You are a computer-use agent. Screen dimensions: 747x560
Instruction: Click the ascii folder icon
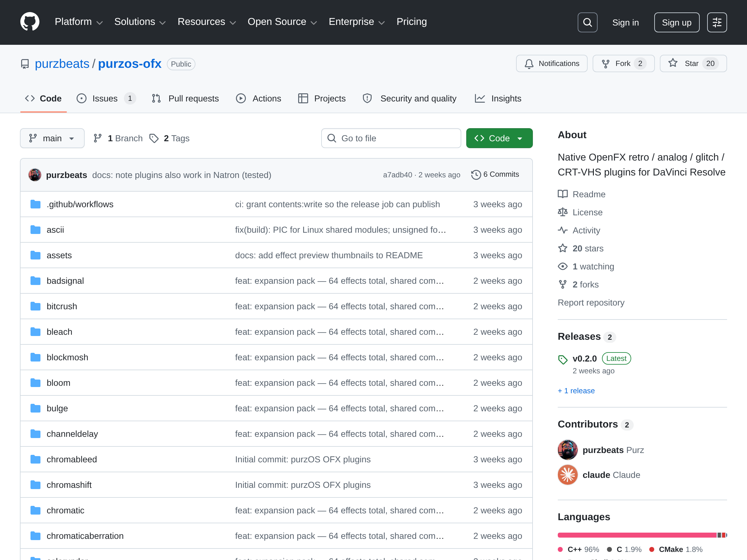tap(35, 230)
